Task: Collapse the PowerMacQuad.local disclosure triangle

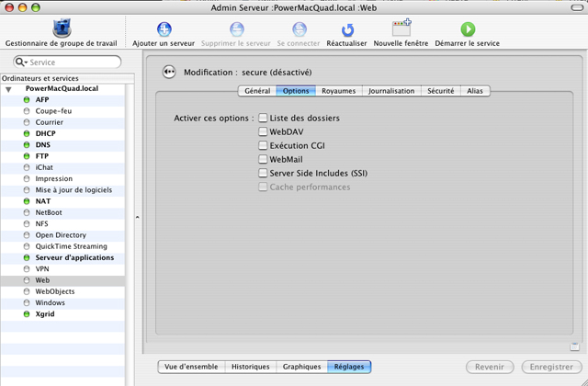Action: [8, 89]
